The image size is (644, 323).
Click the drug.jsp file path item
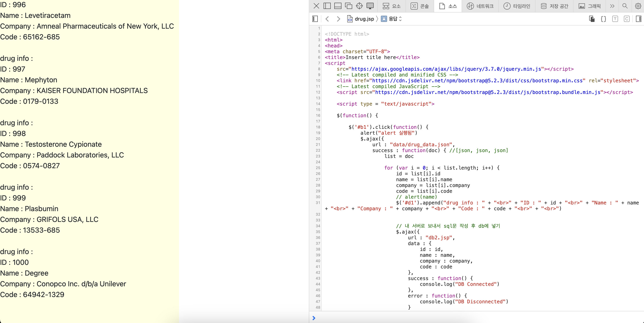coord(361,19)
